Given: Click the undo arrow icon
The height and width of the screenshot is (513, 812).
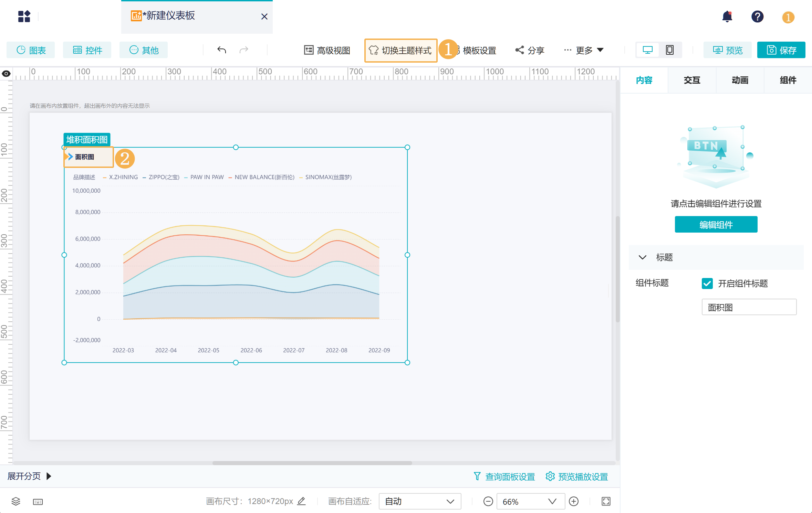Looking at the screenshot, I should [x=221, y=50].
